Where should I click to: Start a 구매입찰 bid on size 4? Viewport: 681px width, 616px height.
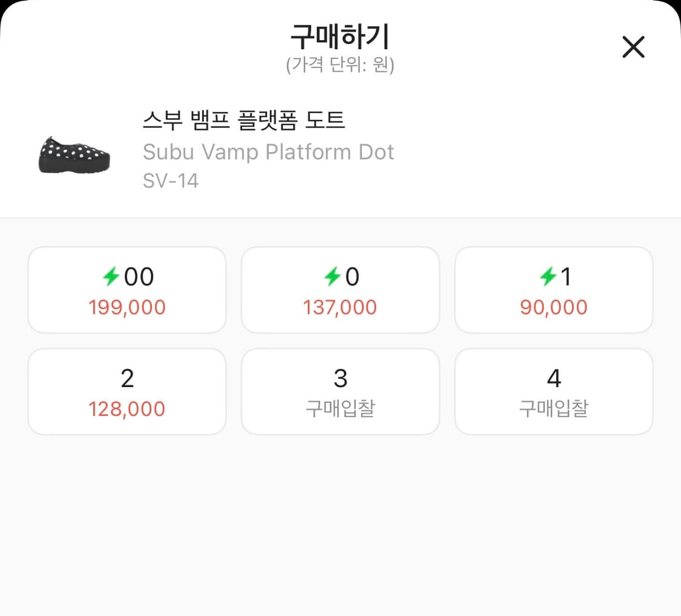(554, 391)
